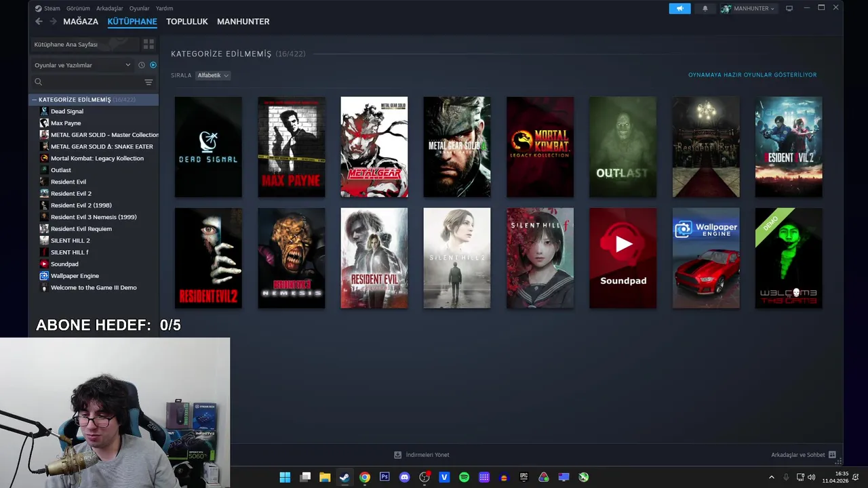Viewport: 868px width, 488px height.
Task: Select Resident Evil 2 (1998) entry
Action: [x=81, y=205]
